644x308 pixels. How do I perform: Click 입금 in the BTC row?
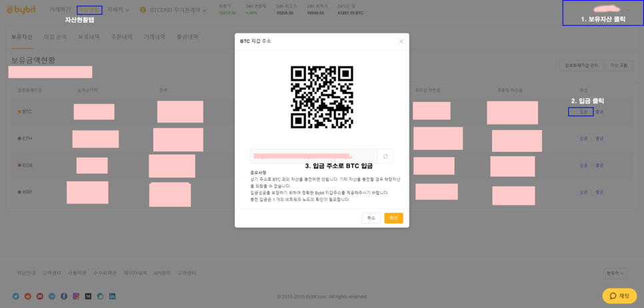point(583,112)
